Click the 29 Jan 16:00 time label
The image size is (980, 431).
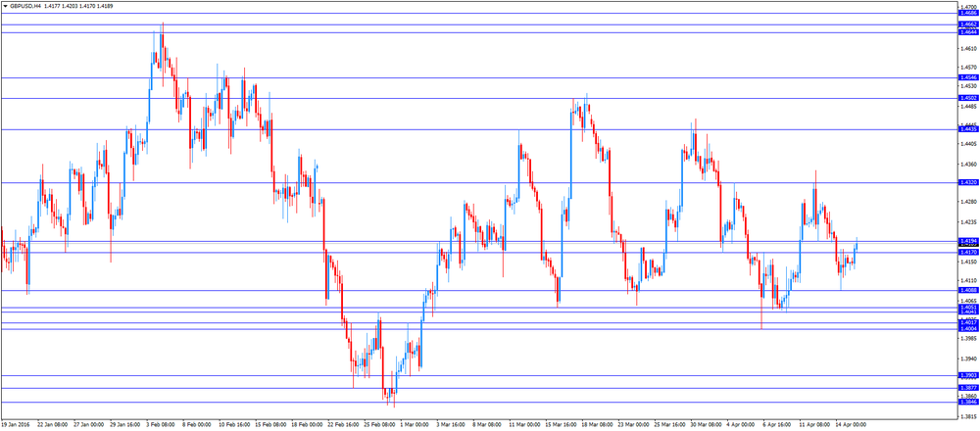coord(124,424)
